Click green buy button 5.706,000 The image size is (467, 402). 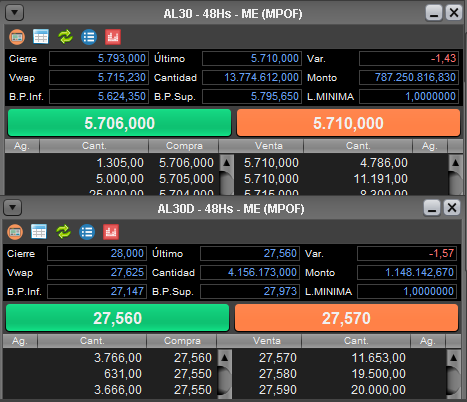click(119, 123)
